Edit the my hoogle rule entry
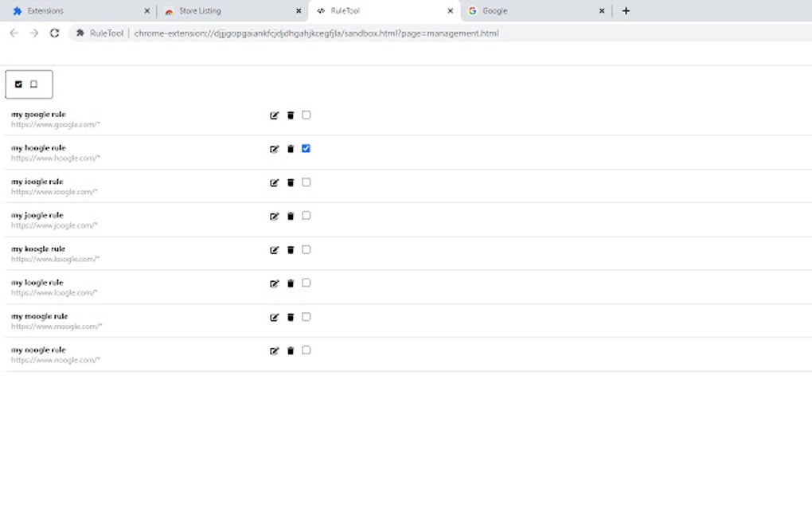 275,149
